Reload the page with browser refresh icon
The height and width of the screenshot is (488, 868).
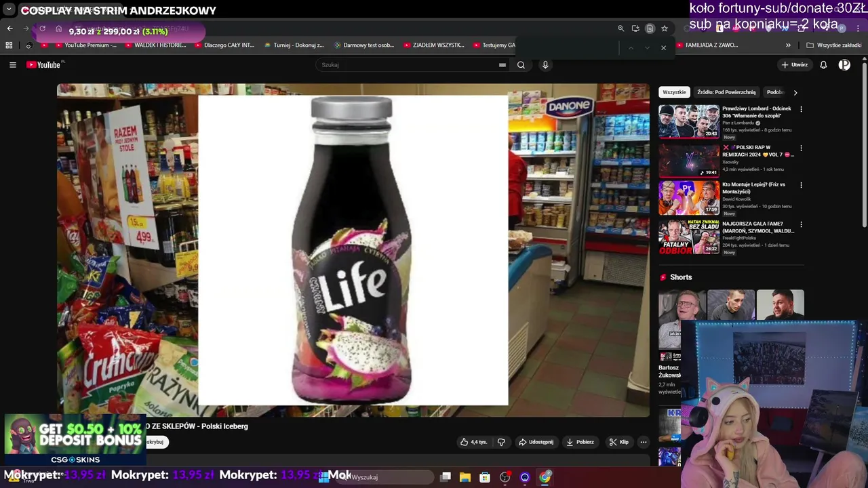click(x=42, y=28)
